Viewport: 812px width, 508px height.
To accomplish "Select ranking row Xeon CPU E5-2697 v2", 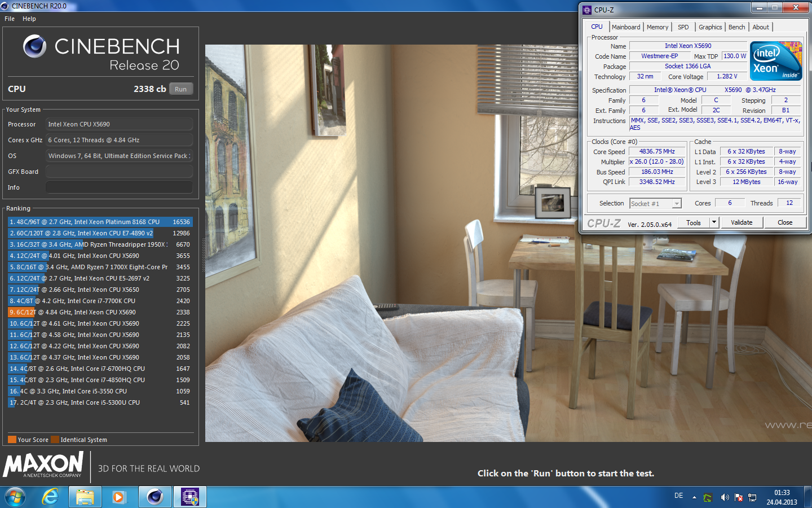I will tap(100, 278).
